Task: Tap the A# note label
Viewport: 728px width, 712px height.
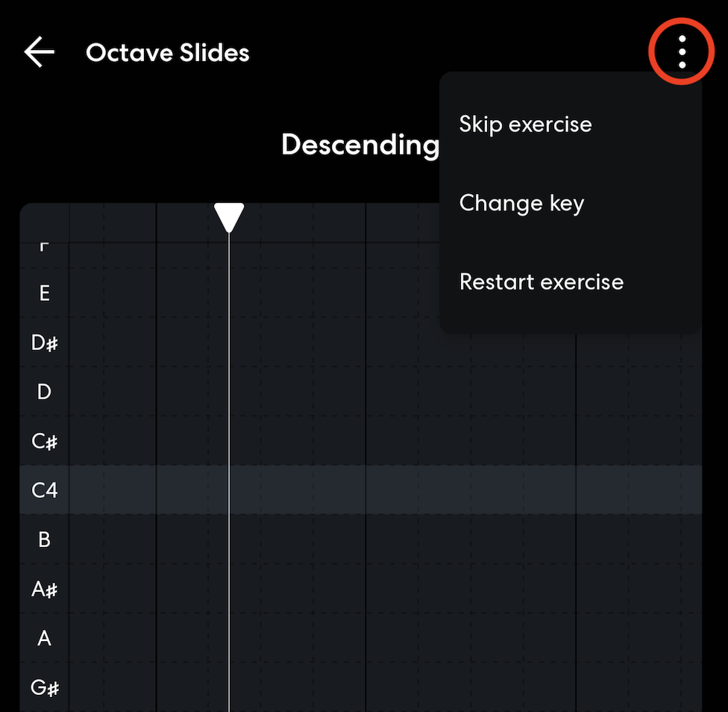Action: click(x=44, y=589)
